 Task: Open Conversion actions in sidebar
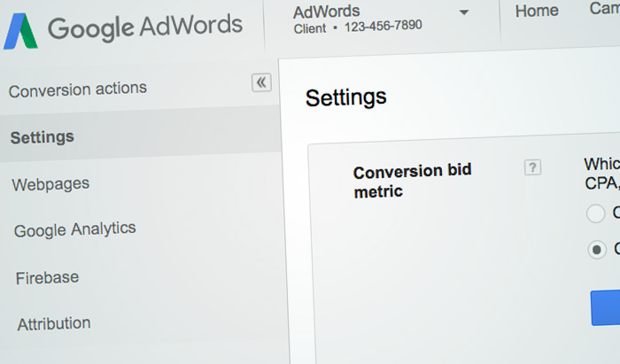coord(78,89)
